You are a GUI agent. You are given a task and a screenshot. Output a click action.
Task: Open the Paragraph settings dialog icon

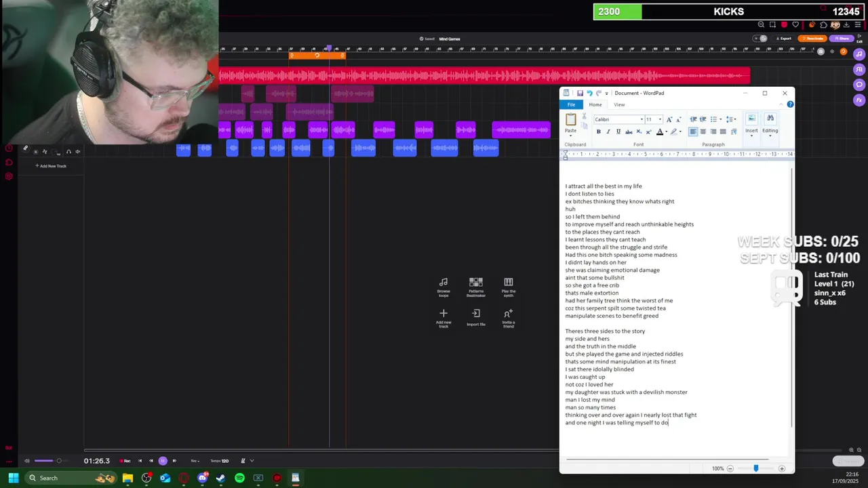pyautogui.click(x=733, y=131)
